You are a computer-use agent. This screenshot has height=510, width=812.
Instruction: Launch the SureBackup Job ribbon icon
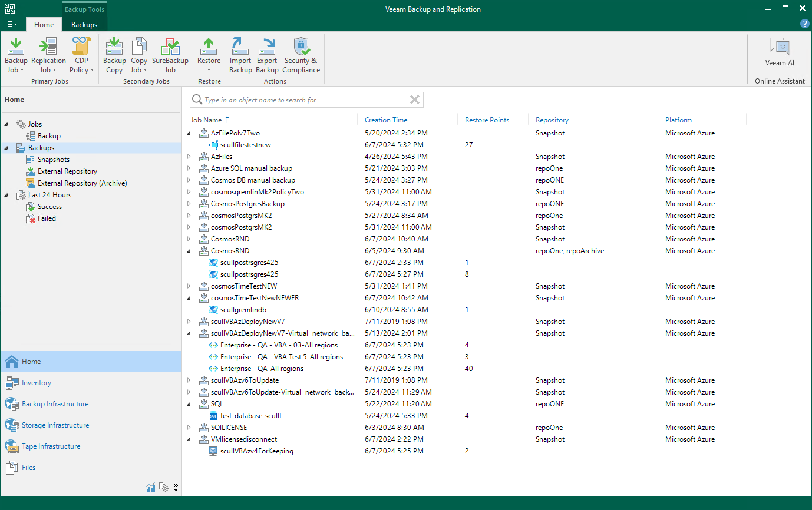[x=170, y=55]
